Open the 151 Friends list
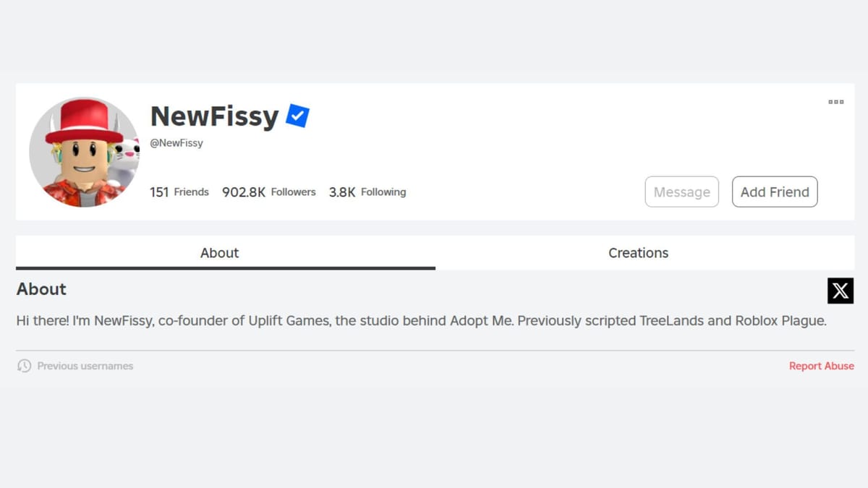This screenshot has width=868, height=488. (179, 192)
